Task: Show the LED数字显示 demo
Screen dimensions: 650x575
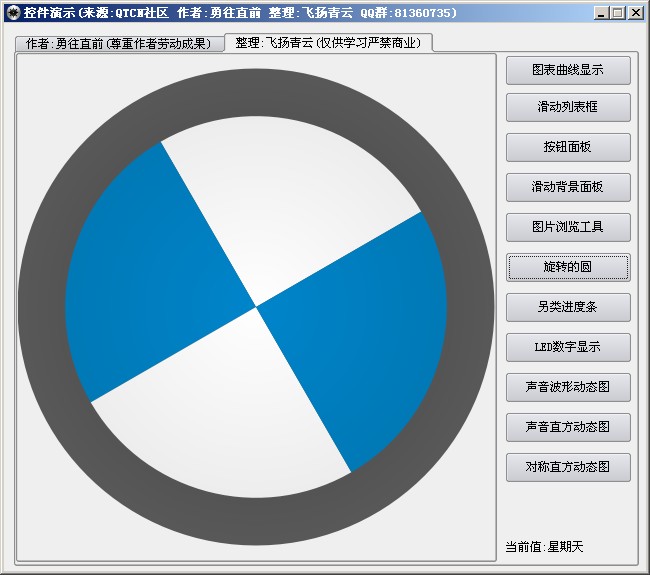Action: [x=568, y=347]
